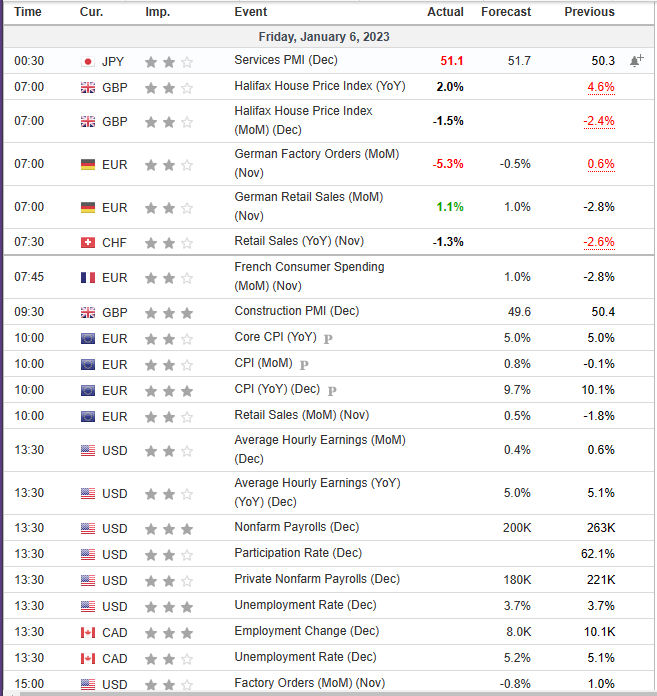The image size is (657, 696).
Task: Click the Canadian flag in Employment Change row
Action: pyautogui.click(x=87, y=632)
